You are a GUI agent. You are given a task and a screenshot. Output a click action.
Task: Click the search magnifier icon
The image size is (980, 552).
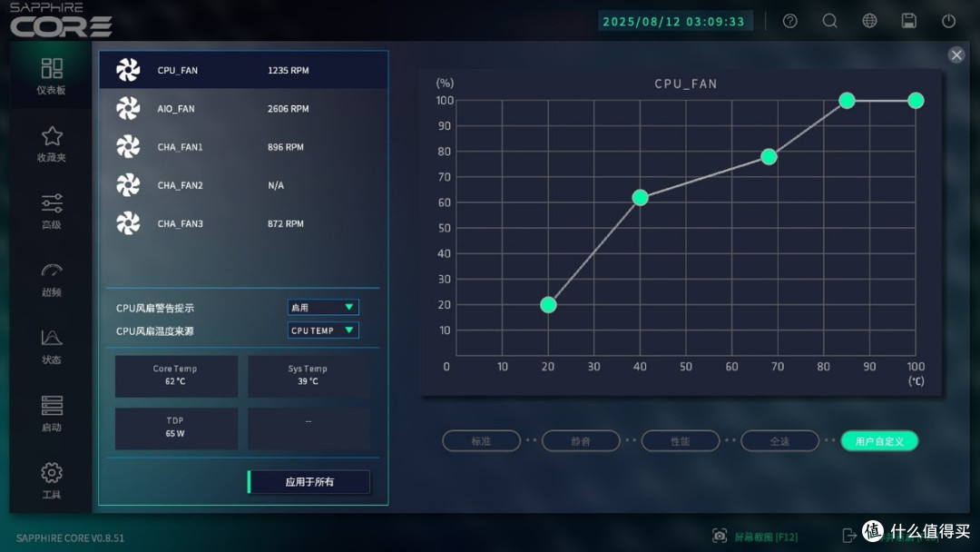[829, 21]
